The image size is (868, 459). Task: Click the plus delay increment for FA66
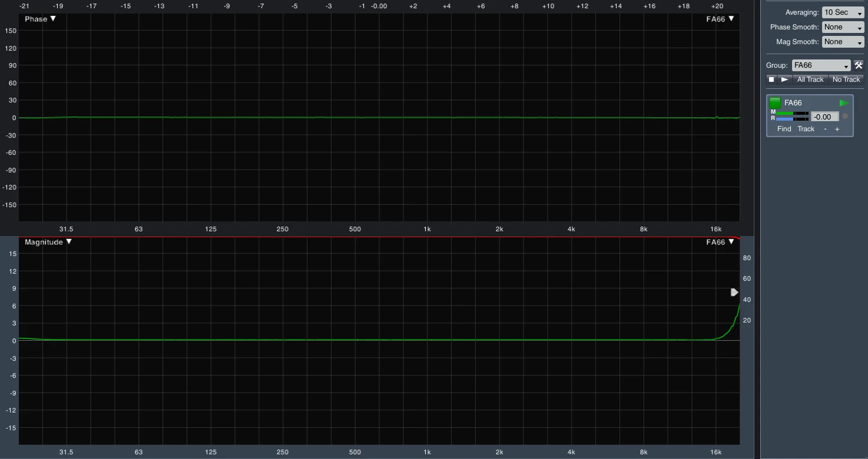[837, 129]
